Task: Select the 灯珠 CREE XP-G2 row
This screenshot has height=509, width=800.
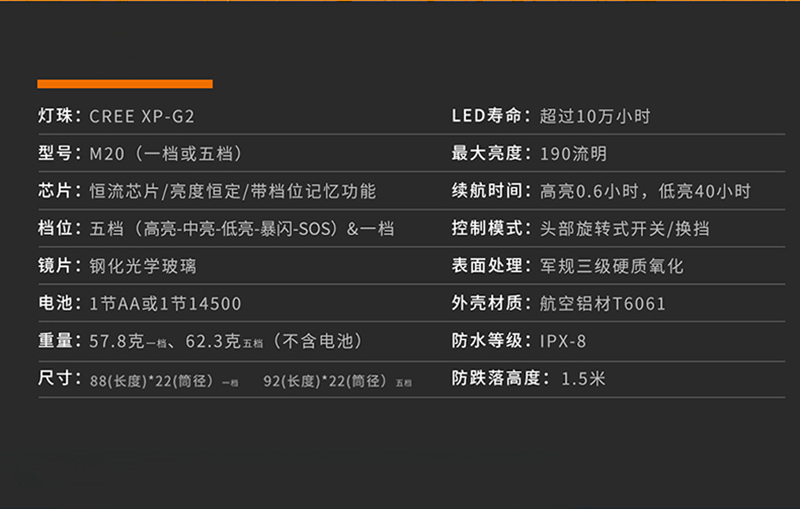Action: 116,116
